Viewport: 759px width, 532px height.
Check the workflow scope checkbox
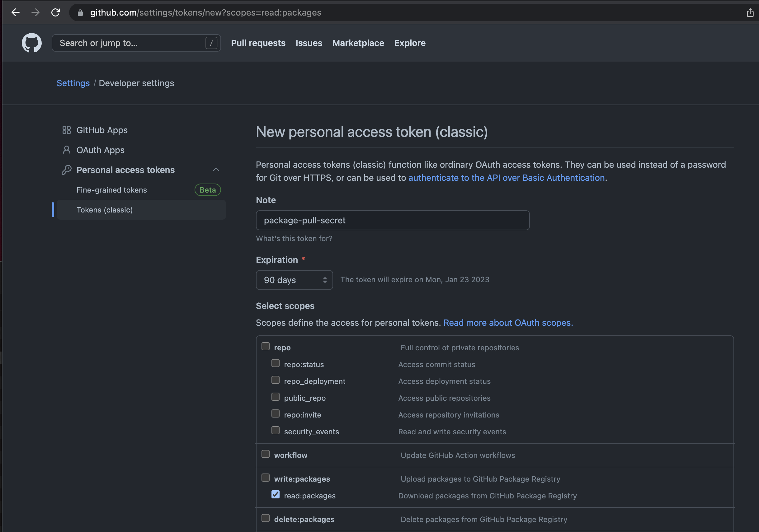click(266, 454)
